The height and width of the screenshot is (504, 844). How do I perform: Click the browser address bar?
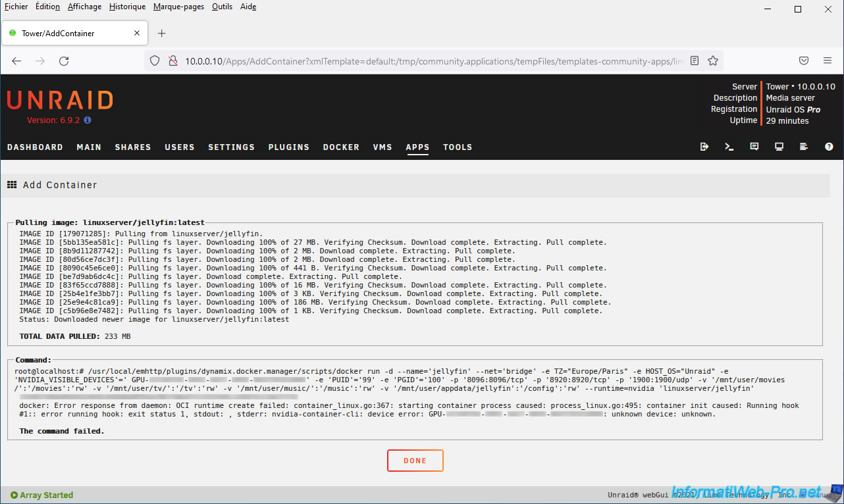point(428,61)
